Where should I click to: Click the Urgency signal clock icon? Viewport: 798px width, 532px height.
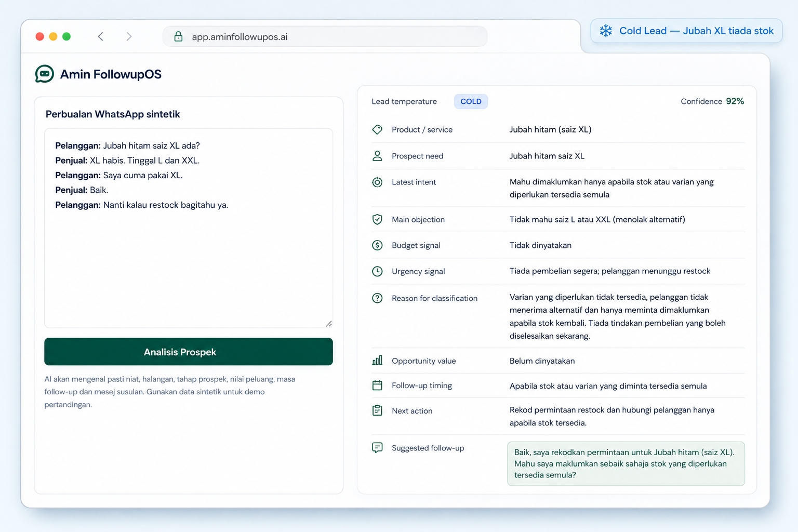pos(377,271)
